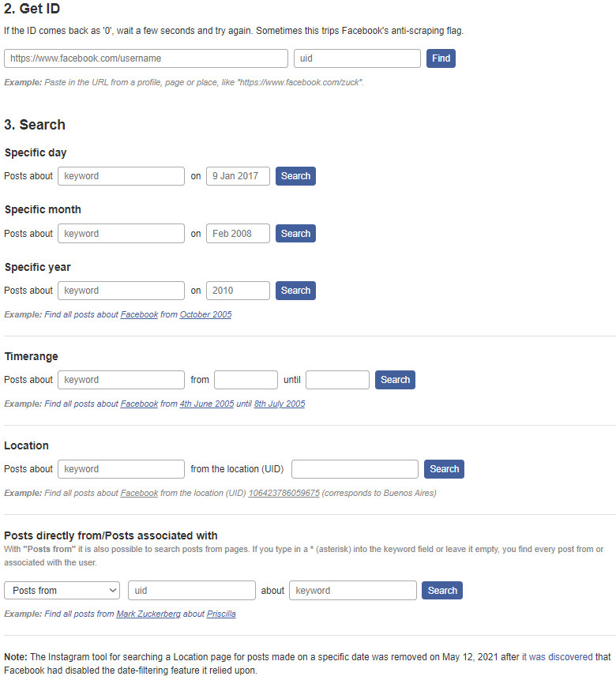The height and width of the screenshot is (695, 616).
Task: Click Search button under Specific year
Action: (x=295, y=291)
